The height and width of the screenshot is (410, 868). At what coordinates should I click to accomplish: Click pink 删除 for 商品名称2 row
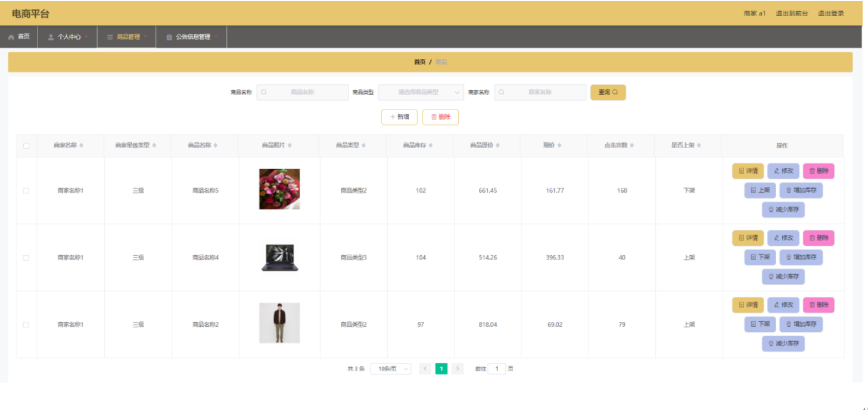click(819, 305)
